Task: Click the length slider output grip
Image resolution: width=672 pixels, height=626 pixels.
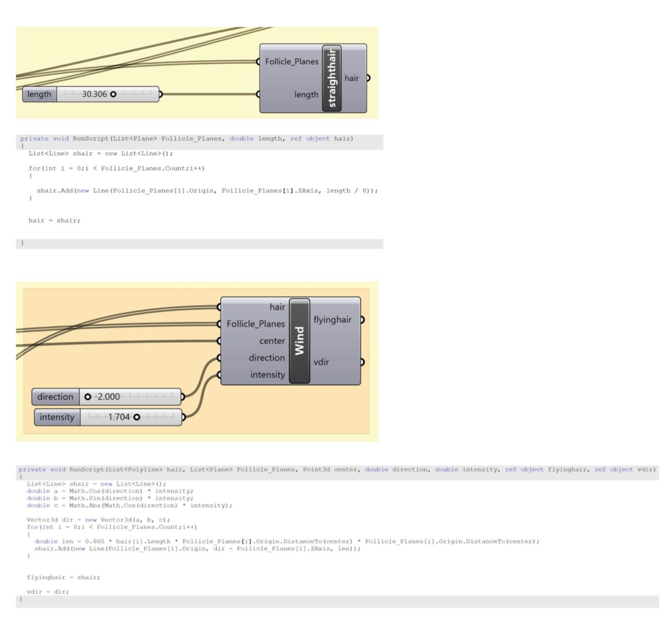Action: pos(160,94)
